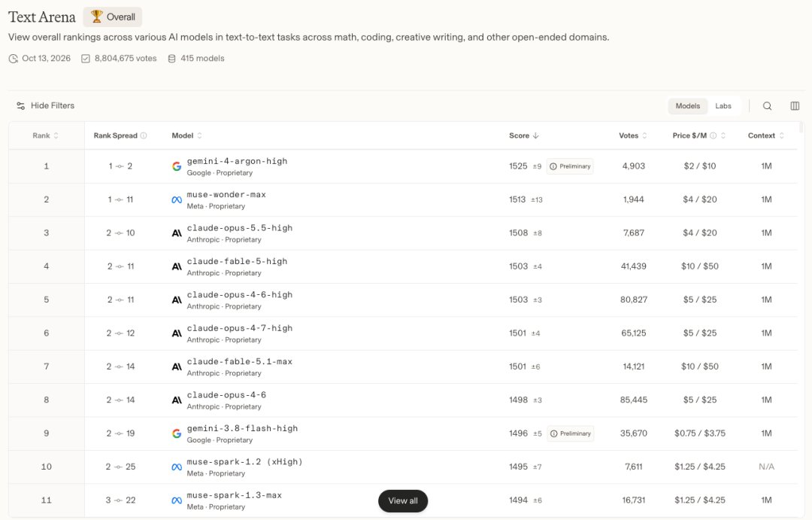Screen dimensions: 812x520
Task: Click Google logo beside gemini-4-argon-high
Action: [x=177, y=166]
